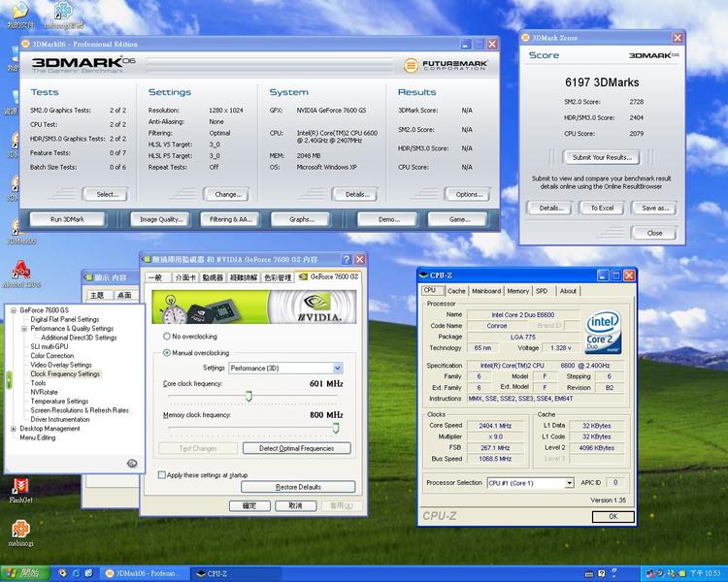Select Clock Frequency Settings tree item
Image resolution: width=728 pixels, height=582 pixels.
tap(65, 373)
